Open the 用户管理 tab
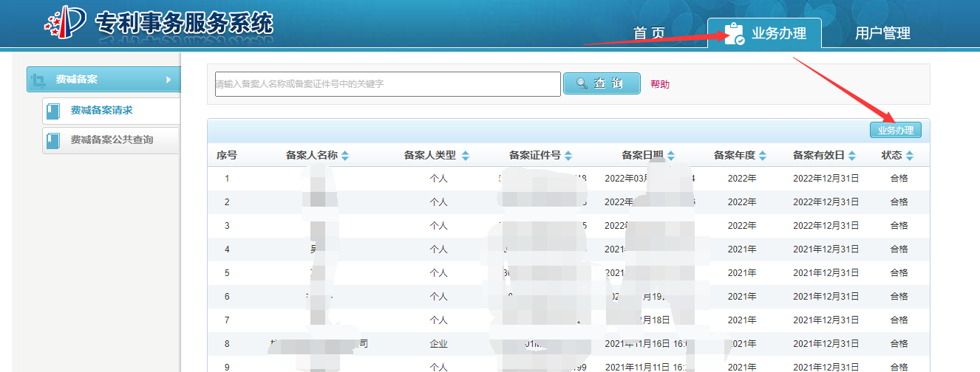This screenshot has height=372, width=980. click(882, 33)
